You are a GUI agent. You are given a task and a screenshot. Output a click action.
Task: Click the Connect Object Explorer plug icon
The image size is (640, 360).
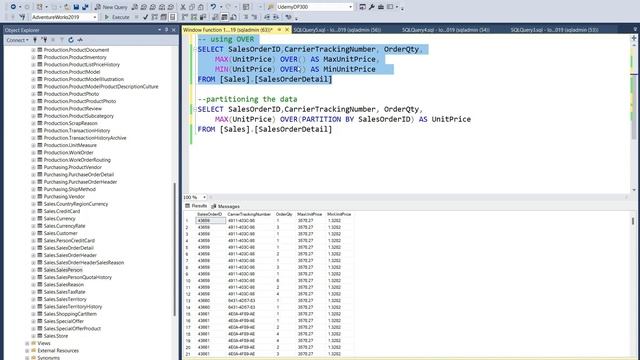pos(35,40)
